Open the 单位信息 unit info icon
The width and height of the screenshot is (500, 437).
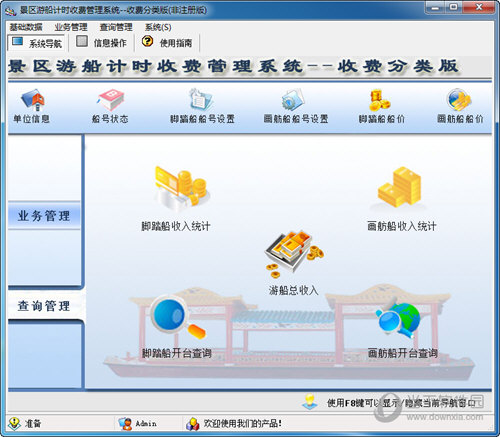point(32,99)
